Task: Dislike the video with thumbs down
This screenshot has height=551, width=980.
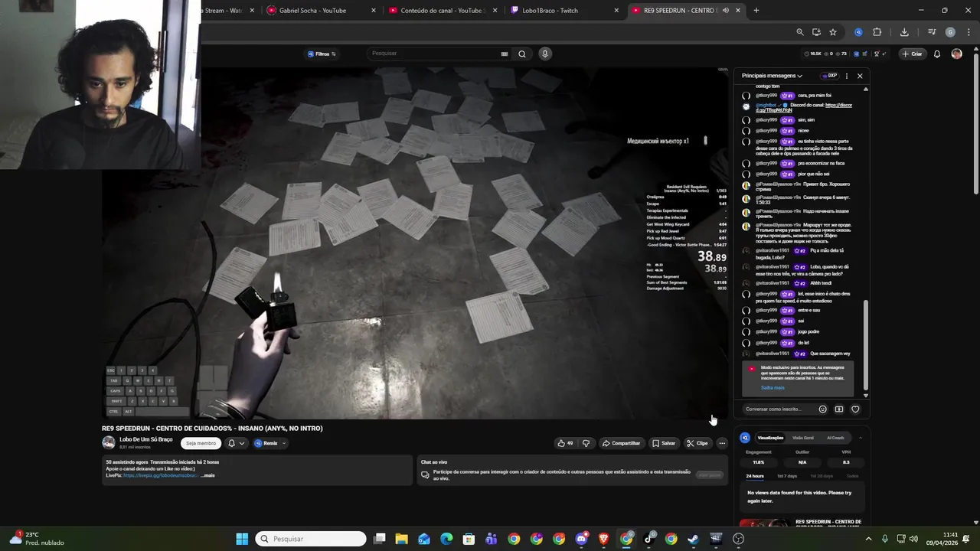Action: click(586, 443)
